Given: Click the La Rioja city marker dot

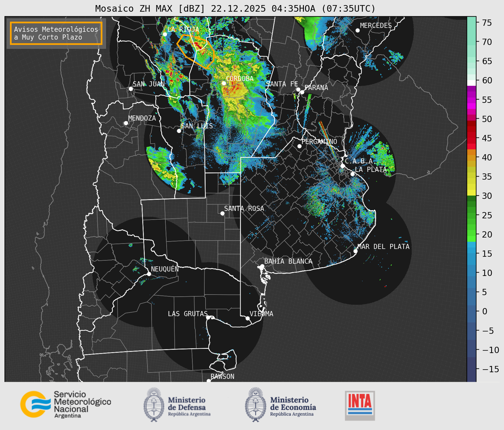Looking at the screenshot, I should [x=165, y=34].
